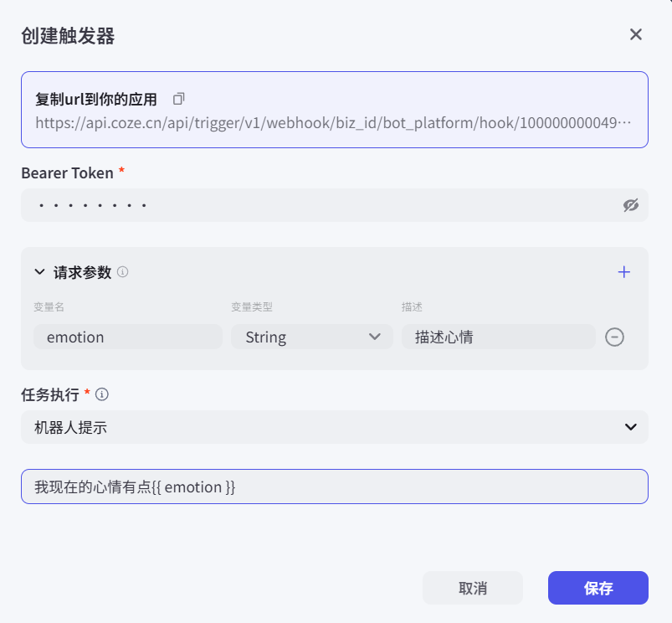Close the 创建触发器 dialog

(635, 34)
